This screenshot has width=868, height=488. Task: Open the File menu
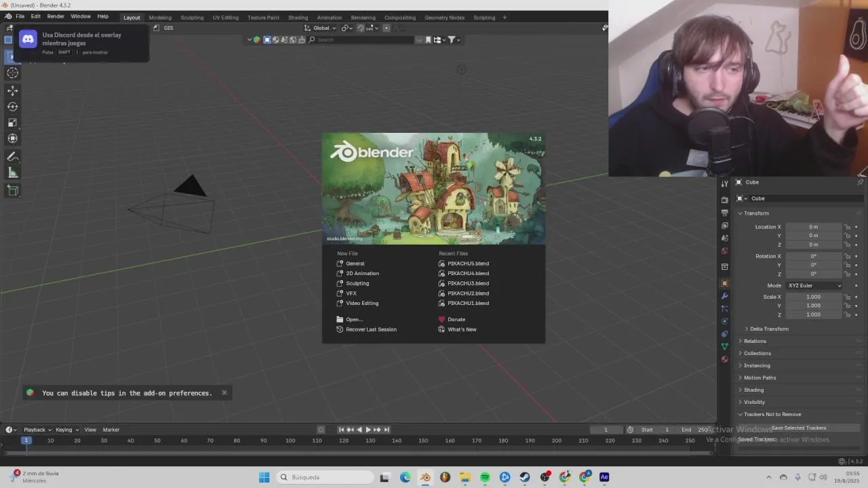[x=20, y=16]
